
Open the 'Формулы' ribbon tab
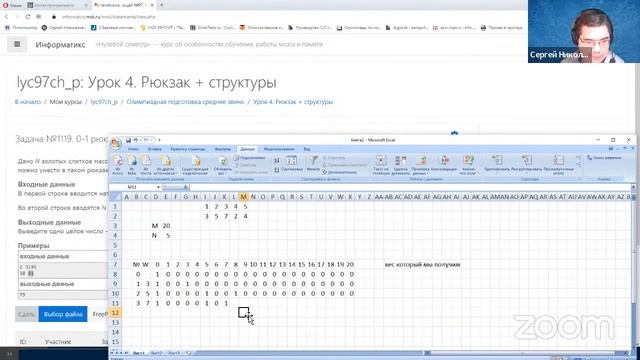[x=223, y=149]
